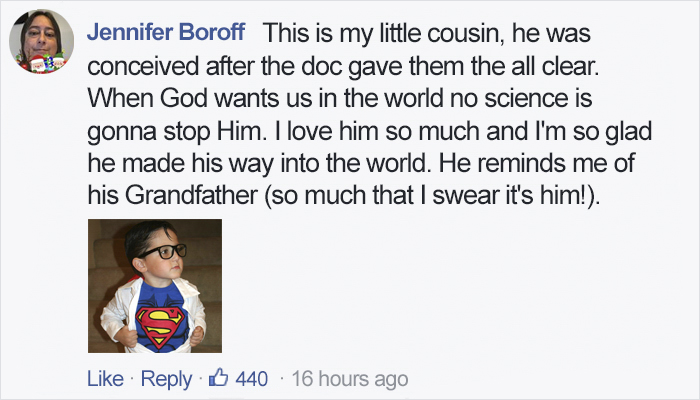Like this comment using the Like link
Image resolution: width=700 pixels, height=400 pixels.
pyautogui.click(x=105, y=380)
